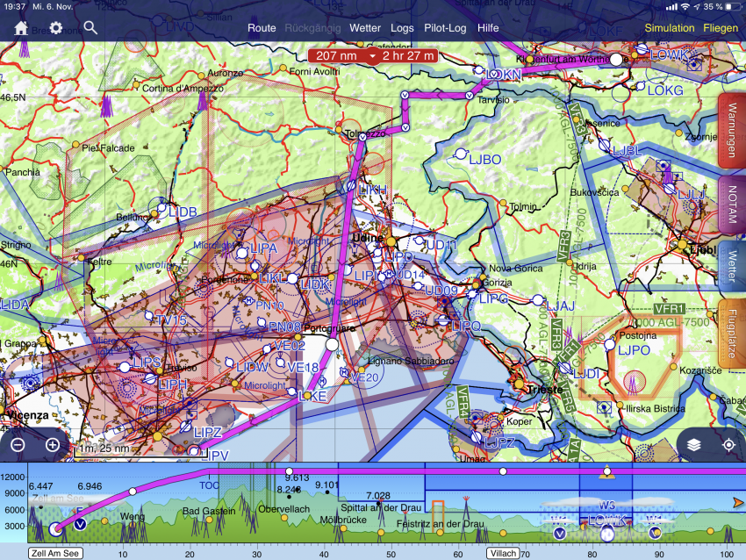Open the orange Flugplätze side tab

click(732, 333)
